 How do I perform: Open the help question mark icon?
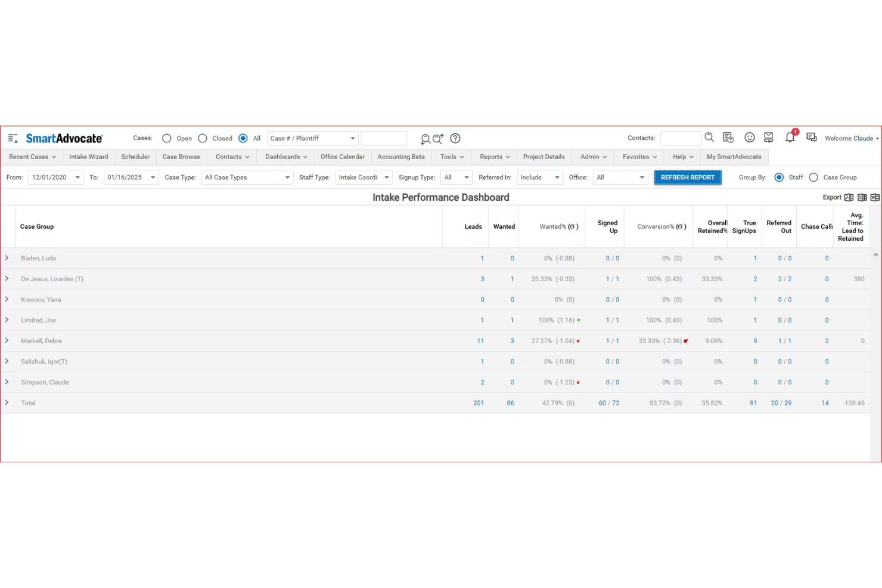point(455,138)
